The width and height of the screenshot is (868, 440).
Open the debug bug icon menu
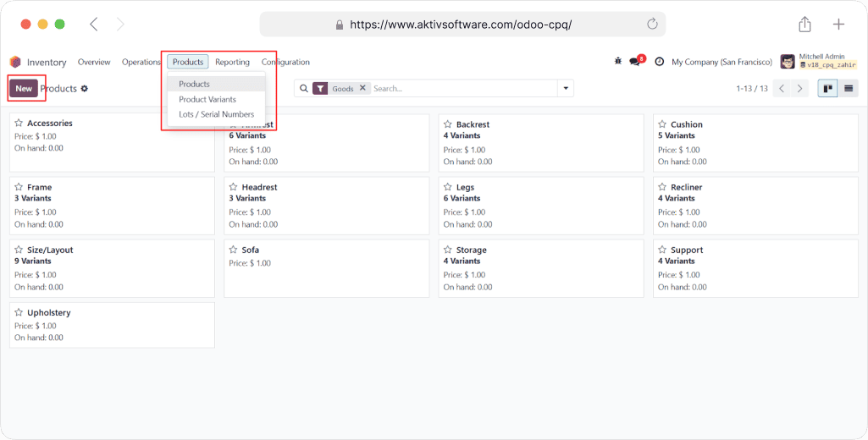coord(617,62)
